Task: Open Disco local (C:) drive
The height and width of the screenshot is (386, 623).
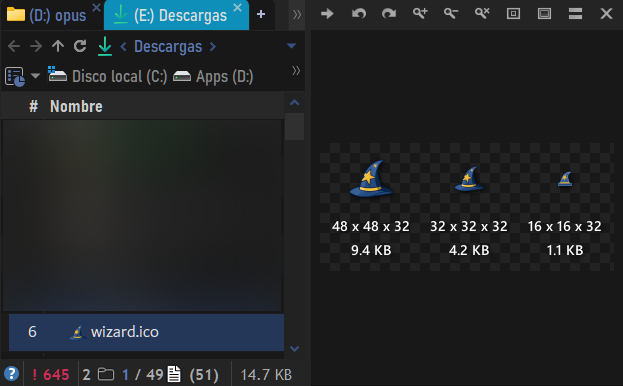Action: 108,76
